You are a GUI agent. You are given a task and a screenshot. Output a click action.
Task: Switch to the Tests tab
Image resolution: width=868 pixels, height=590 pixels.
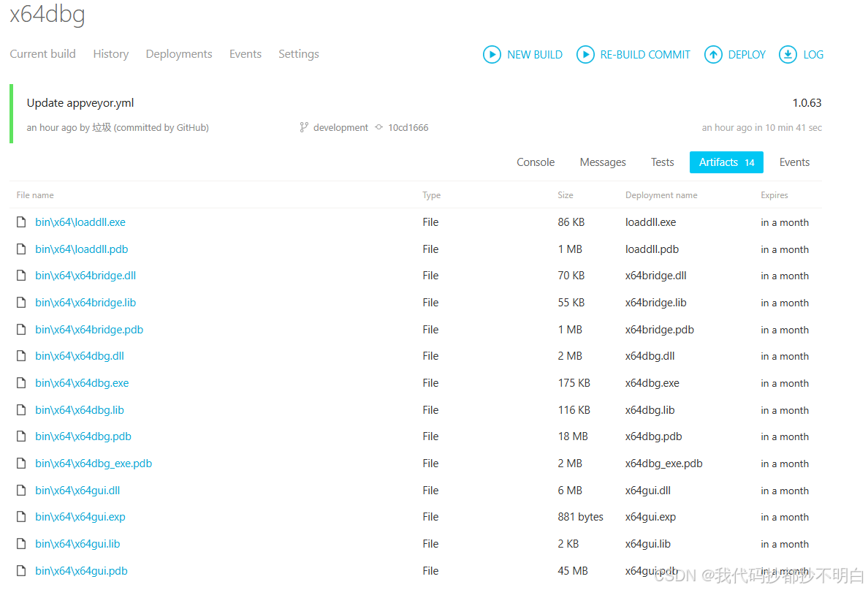coord(662,162)
